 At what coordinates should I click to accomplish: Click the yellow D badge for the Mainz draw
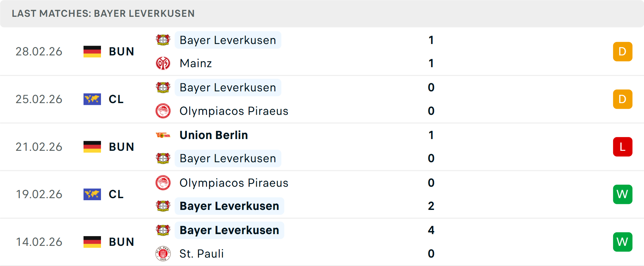pyautogui.click(x=623, y=51)
